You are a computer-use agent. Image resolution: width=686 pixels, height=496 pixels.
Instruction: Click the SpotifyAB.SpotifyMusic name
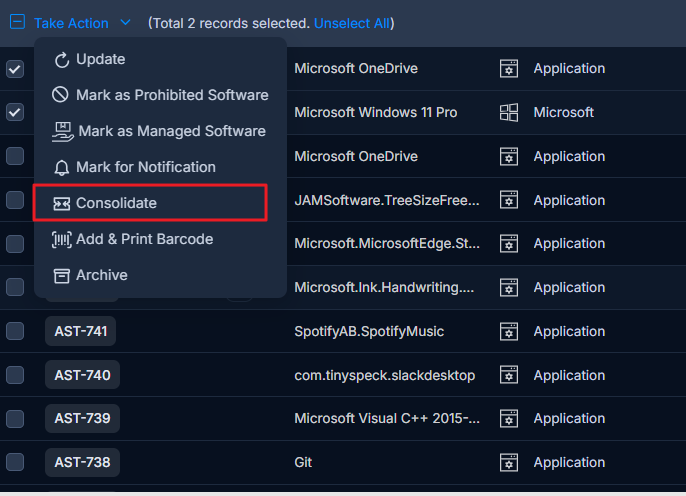tap(369, 332)
